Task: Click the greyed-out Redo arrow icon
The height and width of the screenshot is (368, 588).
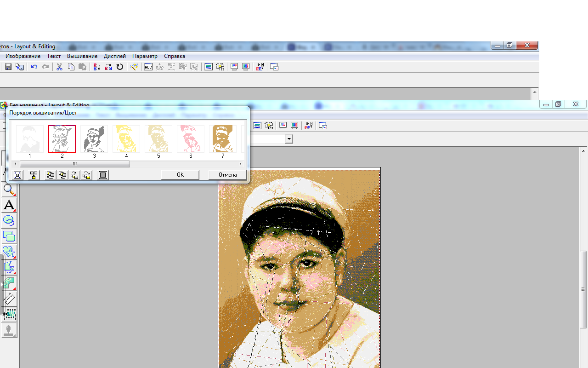Action: click(x=45, y=67)
